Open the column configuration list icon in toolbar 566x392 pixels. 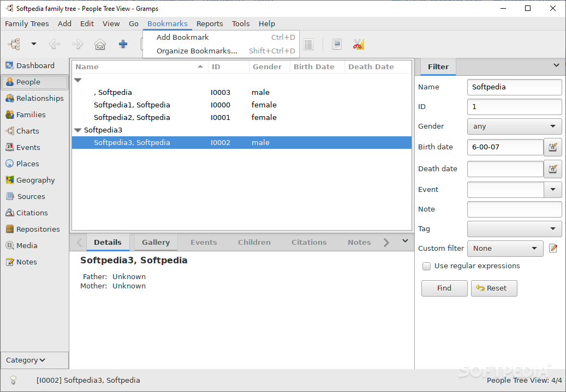point(308,44)
